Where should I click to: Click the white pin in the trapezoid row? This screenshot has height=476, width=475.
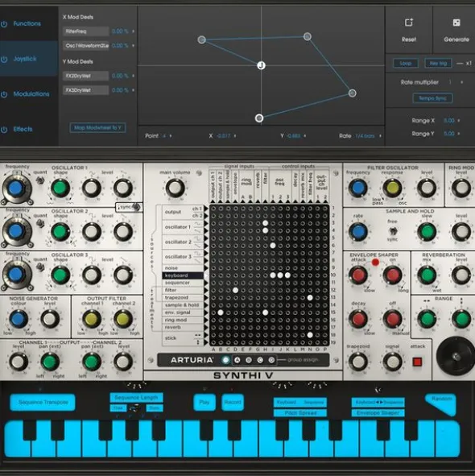[310, 298]
